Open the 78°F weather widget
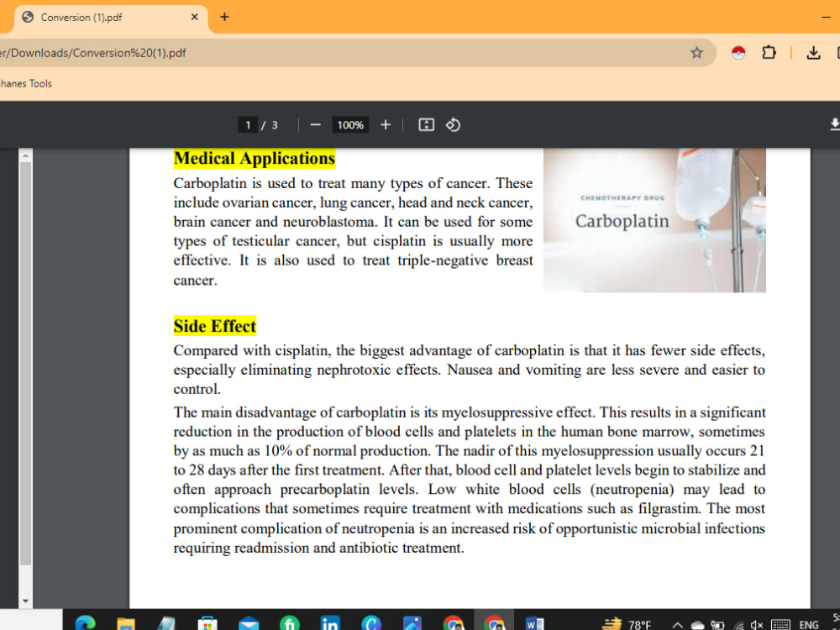Screen dimensions: 840x630 click(x=627, y=624)
